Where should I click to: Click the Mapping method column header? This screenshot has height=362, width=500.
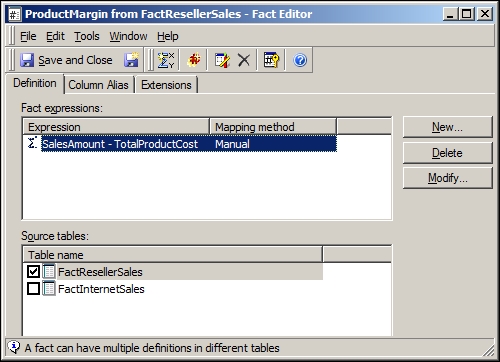pos(273,127)
